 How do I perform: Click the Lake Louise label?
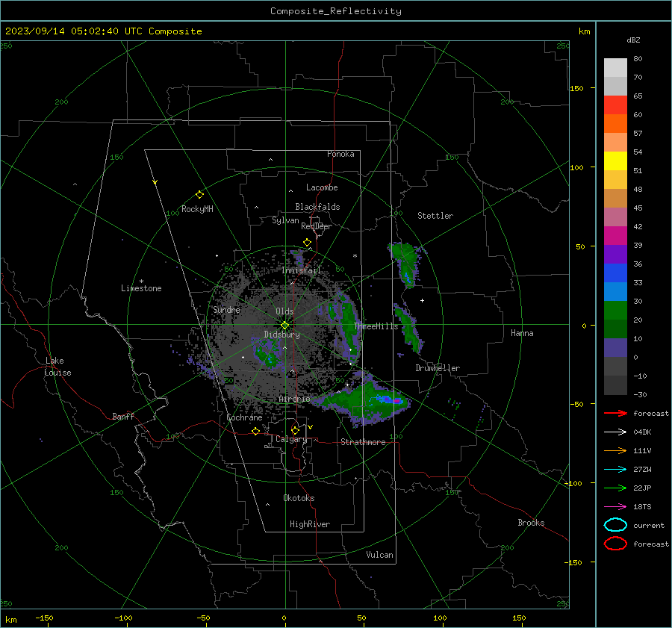57,367
